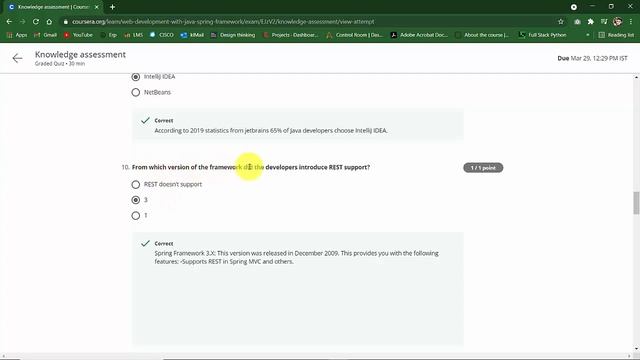Open a new browser tab
This screenshot has width=640, height=360.
[x=112, y=7]
